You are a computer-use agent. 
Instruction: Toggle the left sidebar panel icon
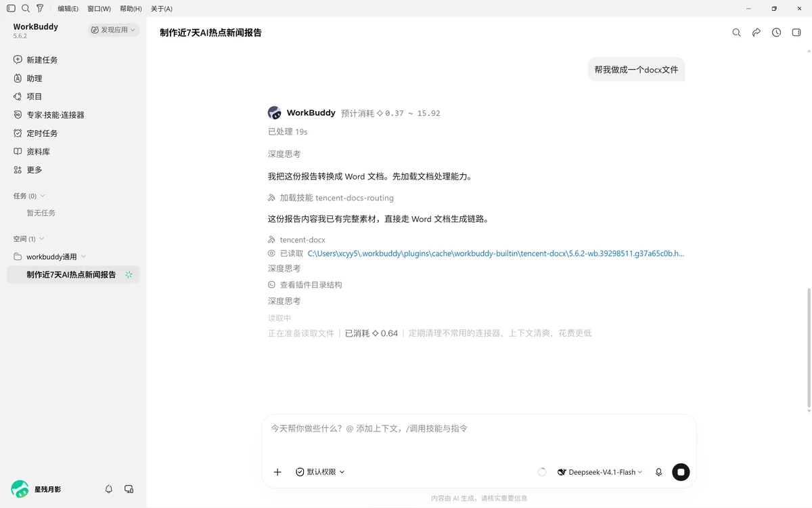(11, 9)
